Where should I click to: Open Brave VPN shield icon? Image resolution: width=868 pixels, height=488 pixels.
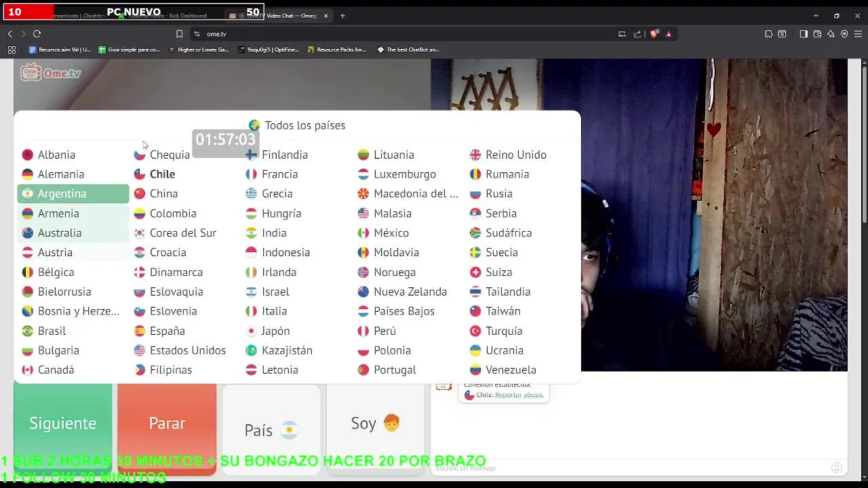pos(844,34)
